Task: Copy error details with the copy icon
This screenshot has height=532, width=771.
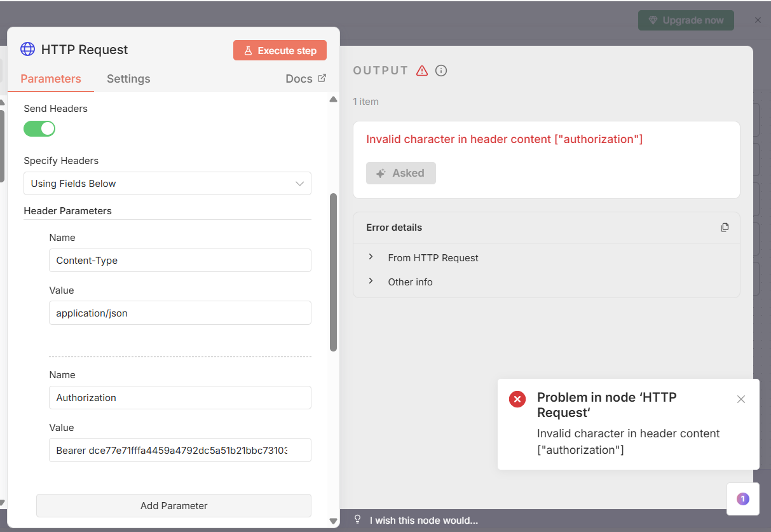Action: 725,228
